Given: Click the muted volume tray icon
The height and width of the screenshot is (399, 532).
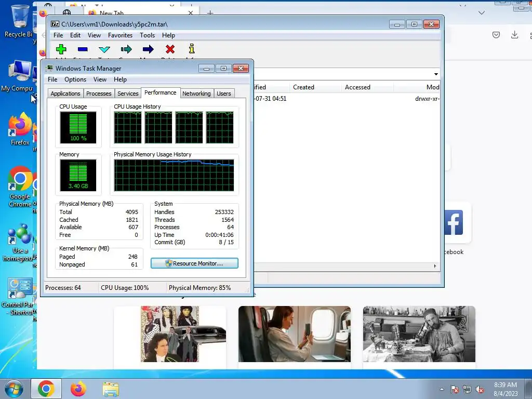Looking at the screenshot, I should click(x=480, y=389).
